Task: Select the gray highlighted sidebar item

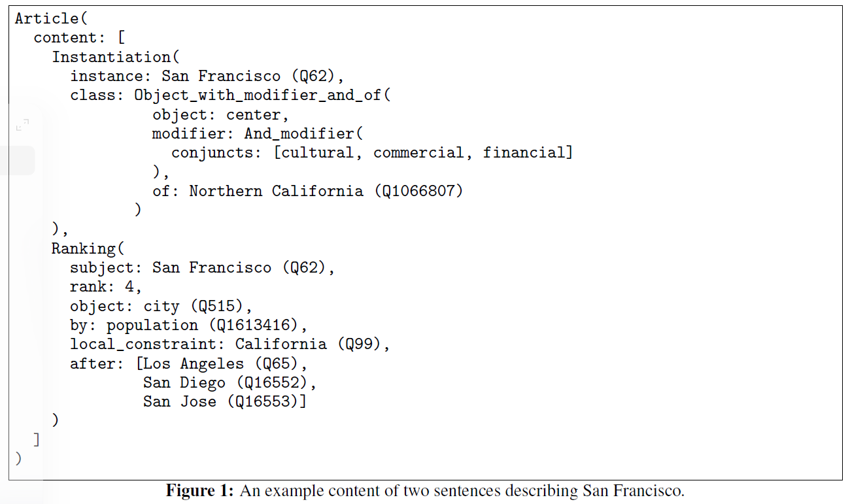Action: click(17, 161)
